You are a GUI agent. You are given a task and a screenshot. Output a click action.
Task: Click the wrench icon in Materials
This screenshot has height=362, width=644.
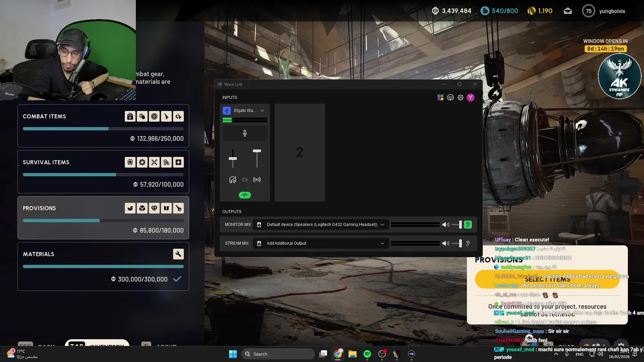pyautogui.click(x=178, y=254)
